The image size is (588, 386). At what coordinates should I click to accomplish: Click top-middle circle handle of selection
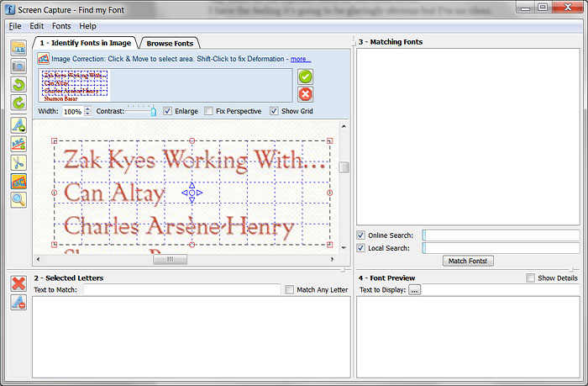tap(192, 140)
